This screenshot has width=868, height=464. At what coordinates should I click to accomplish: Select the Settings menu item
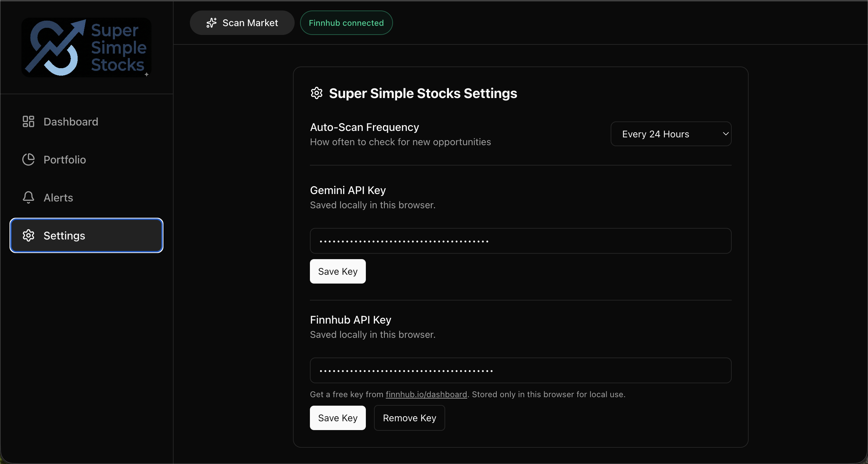point(86,235)
